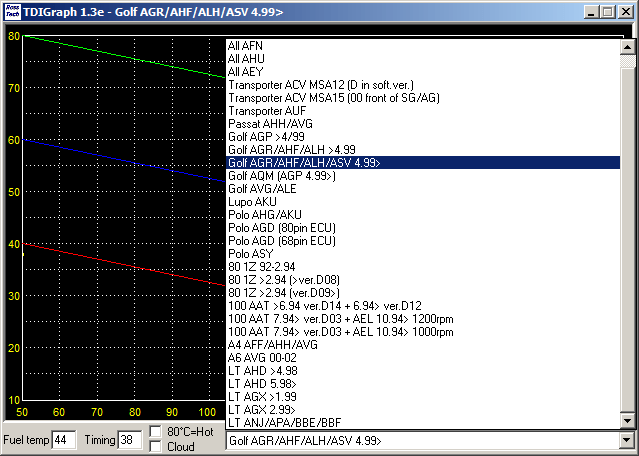Select 'All AEY' entry

[423, 72]
